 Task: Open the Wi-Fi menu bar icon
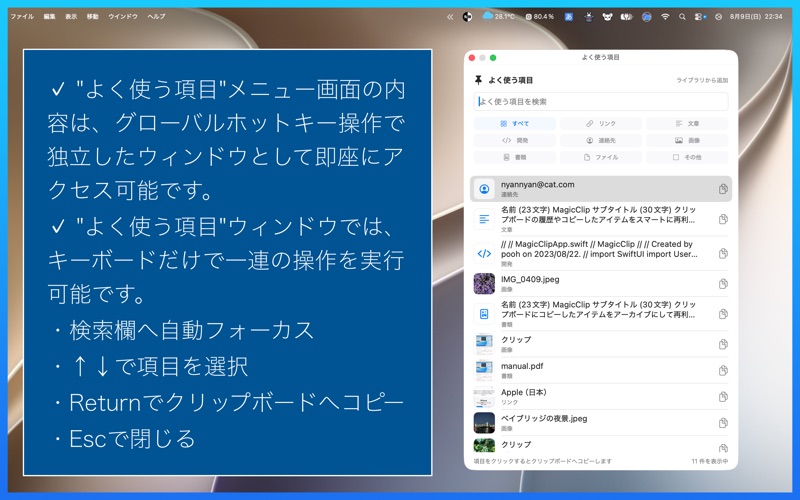pos(665,17)
